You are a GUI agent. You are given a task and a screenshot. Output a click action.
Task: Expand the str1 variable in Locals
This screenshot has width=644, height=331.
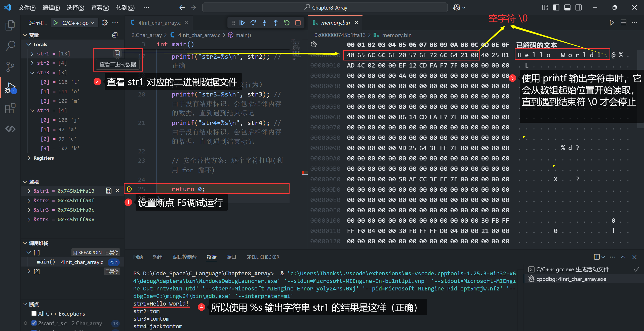(32, 54)
